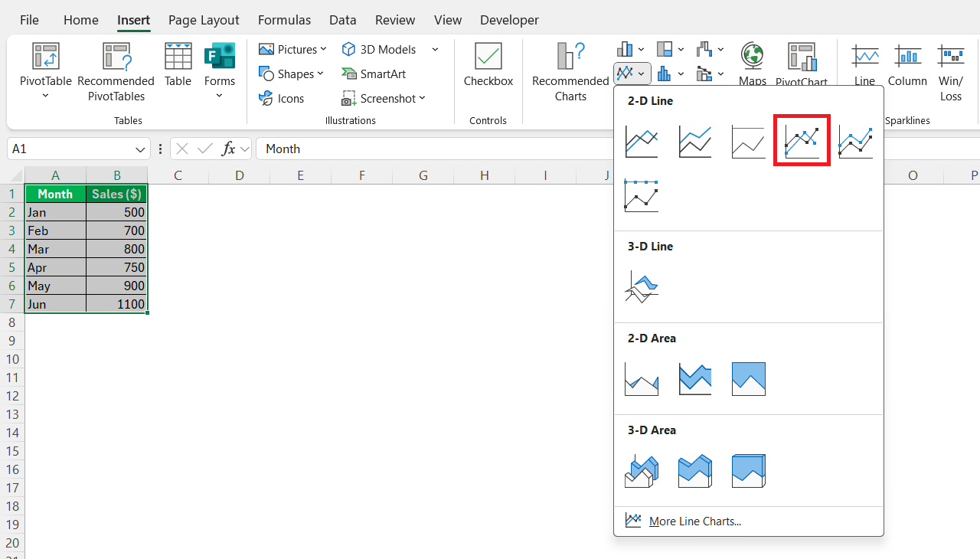980x559 pixels.
Task: Switch to the Page Layout tab
Action: pos(204,20)
